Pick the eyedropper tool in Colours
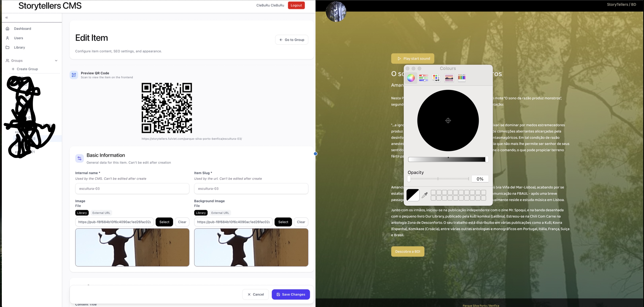 (x=424, y=195)
